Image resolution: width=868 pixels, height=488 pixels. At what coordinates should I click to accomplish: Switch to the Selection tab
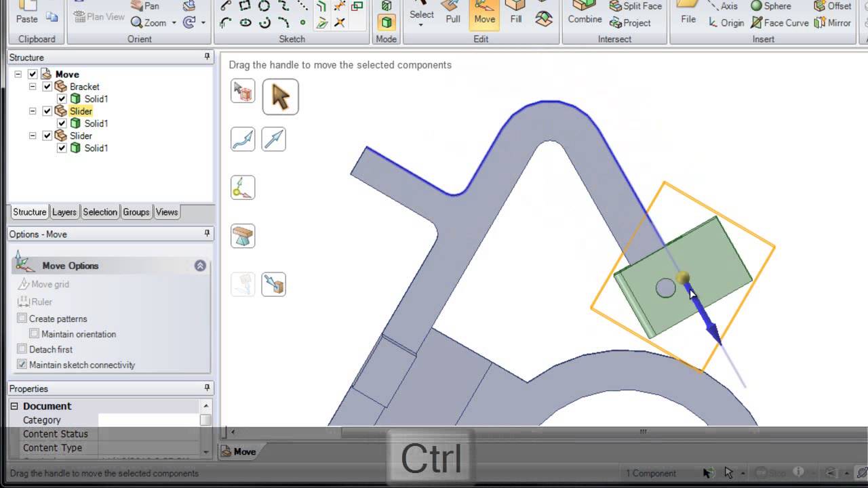(100, 212)
